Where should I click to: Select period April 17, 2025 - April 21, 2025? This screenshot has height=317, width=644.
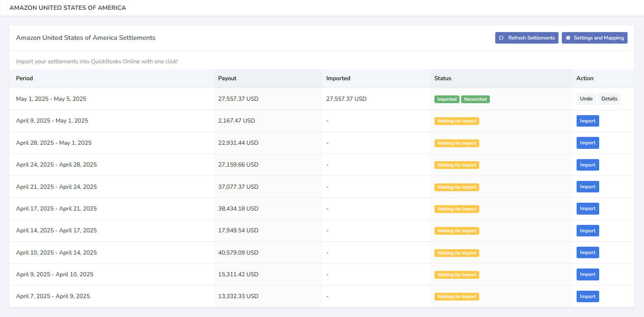pos(56,208)
